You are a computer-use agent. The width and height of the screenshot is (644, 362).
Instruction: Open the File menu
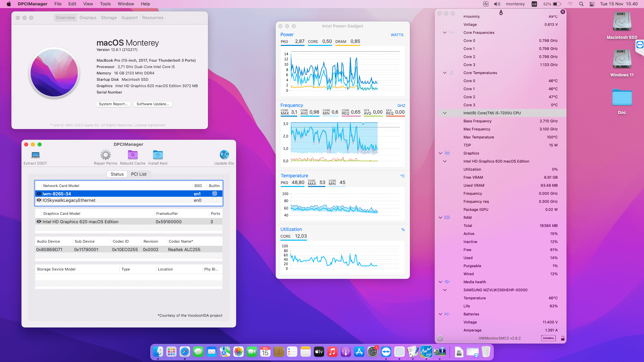point(58,4)
